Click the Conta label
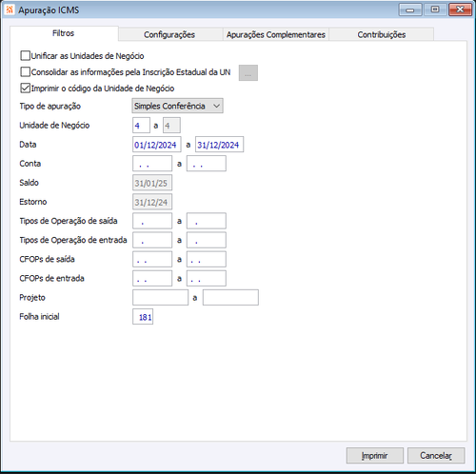 point(30,164)
